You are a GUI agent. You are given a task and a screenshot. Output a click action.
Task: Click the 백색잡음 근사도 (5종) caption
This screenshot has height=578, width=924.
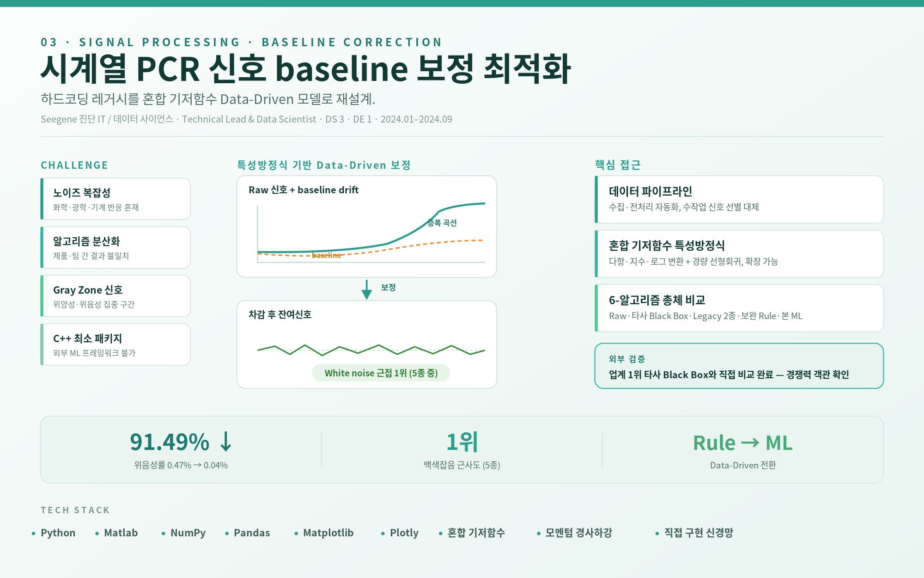click(462, 465)
